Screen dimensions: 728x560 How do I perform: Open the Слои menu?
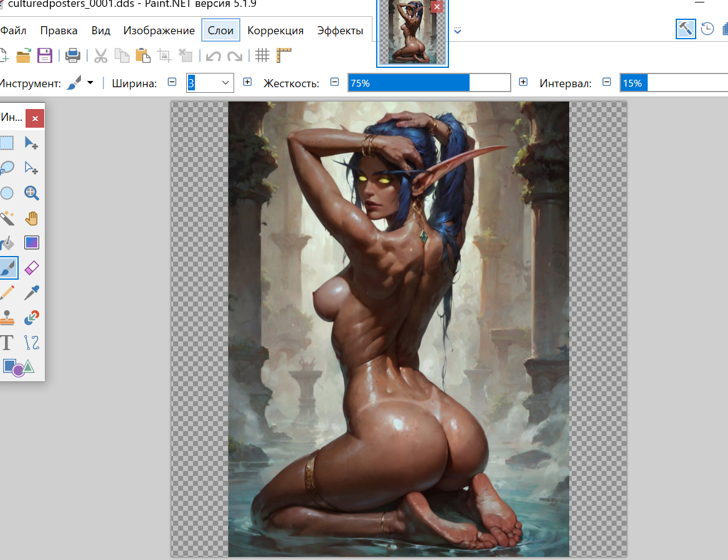[220, 31]
